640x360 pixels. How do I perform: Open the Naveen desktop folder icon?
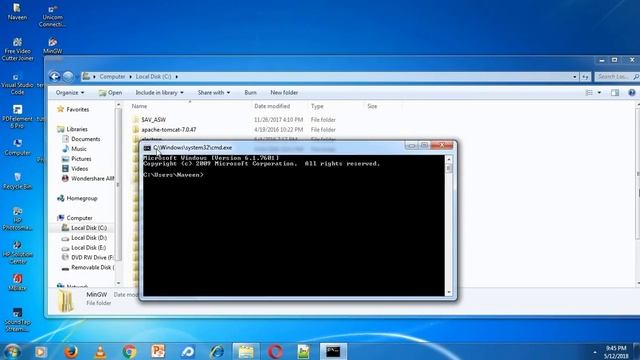point(17,11)
